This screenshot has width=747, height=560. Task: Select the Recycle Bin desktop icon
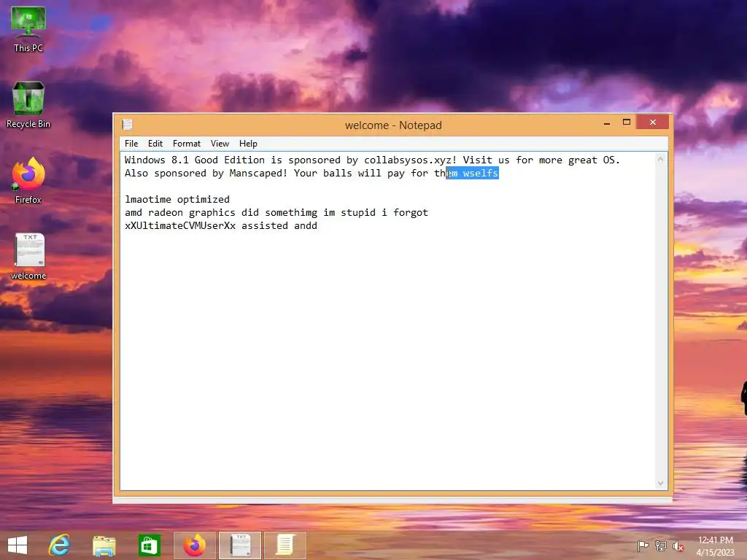coord(28,105)
